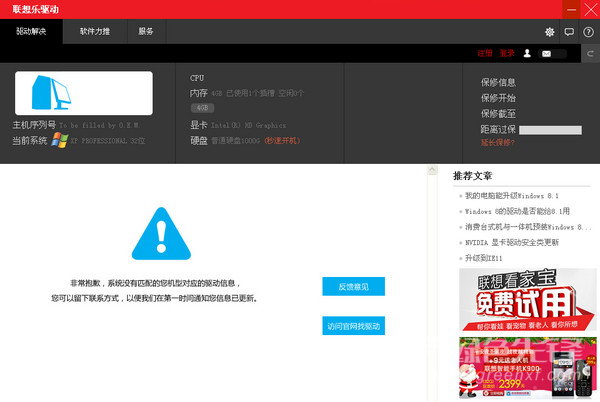Viewport: 600px width, 402px height.
Task: Click the refresh arrow icon
Action: 590,54
